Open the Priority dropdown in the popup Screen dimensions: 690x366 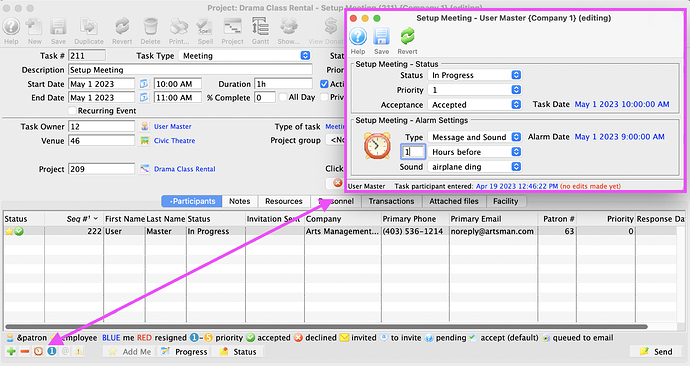[474, 90]
